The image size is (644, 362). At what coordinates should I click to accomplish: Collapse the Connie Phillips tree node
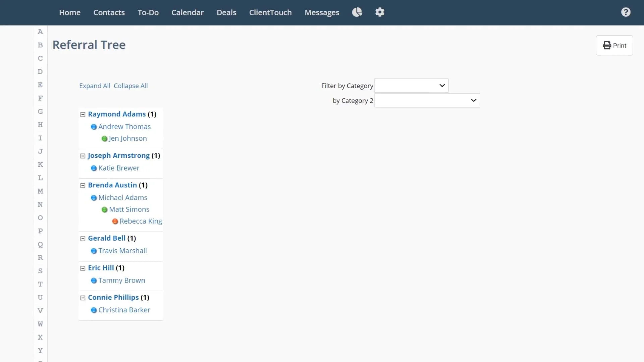click(83, 298)
